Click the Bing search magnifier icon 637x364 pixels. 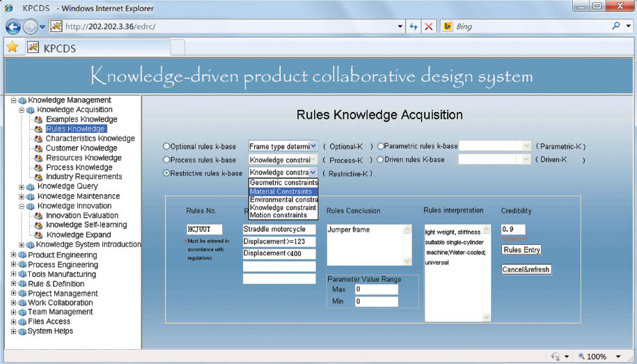(x=617, y=26)
